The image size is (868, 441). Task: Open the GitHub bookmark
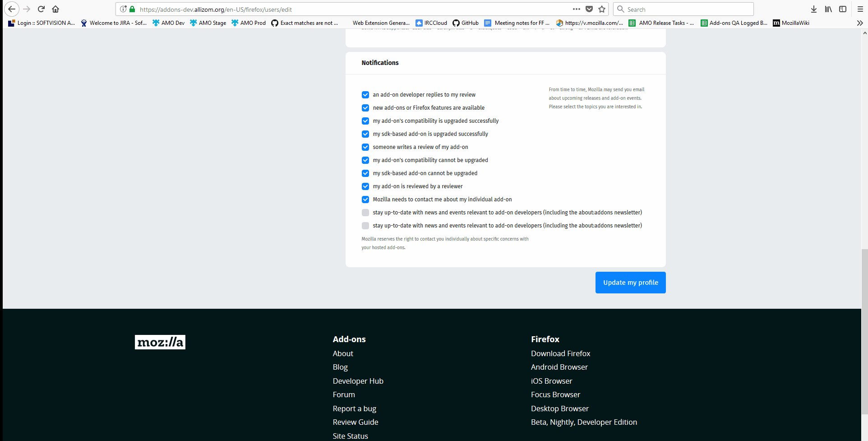466,23
